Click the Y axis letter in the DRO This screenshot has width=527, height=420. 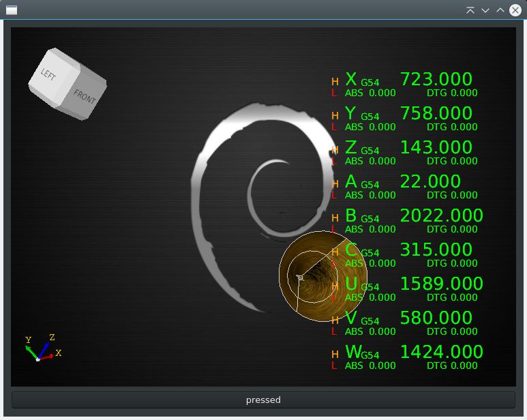pos(350,114)
